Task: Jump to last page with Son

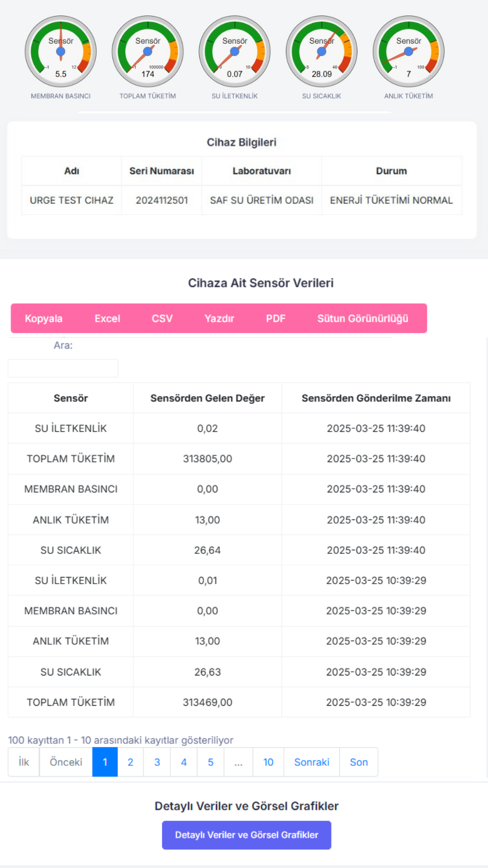Action: point(359,762)
